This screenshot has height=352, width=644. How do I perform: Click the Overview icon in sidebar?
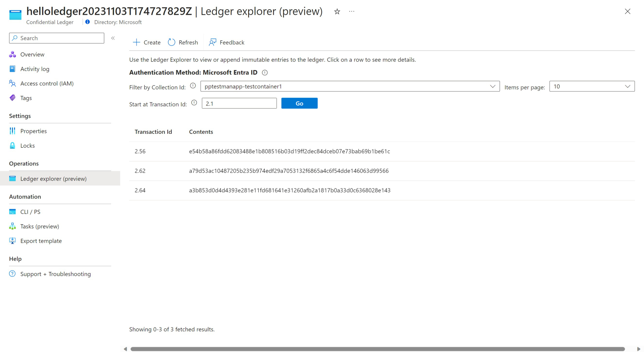[13, 54]
